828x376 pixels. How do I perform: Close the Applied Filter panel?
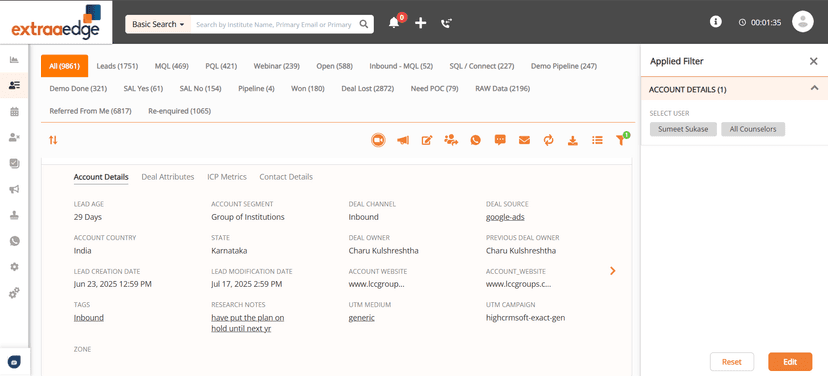point(814,61)
